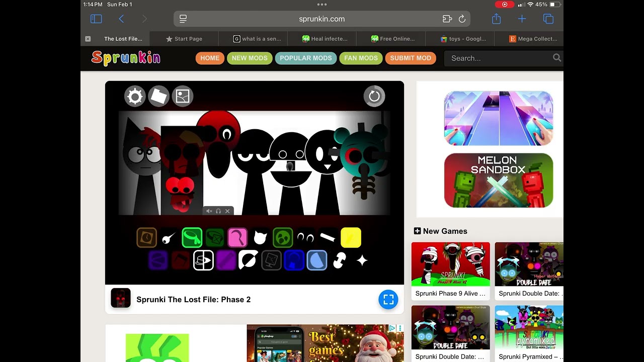Focus the site Search field
This screenshot has height=362, width=644.
498,58
